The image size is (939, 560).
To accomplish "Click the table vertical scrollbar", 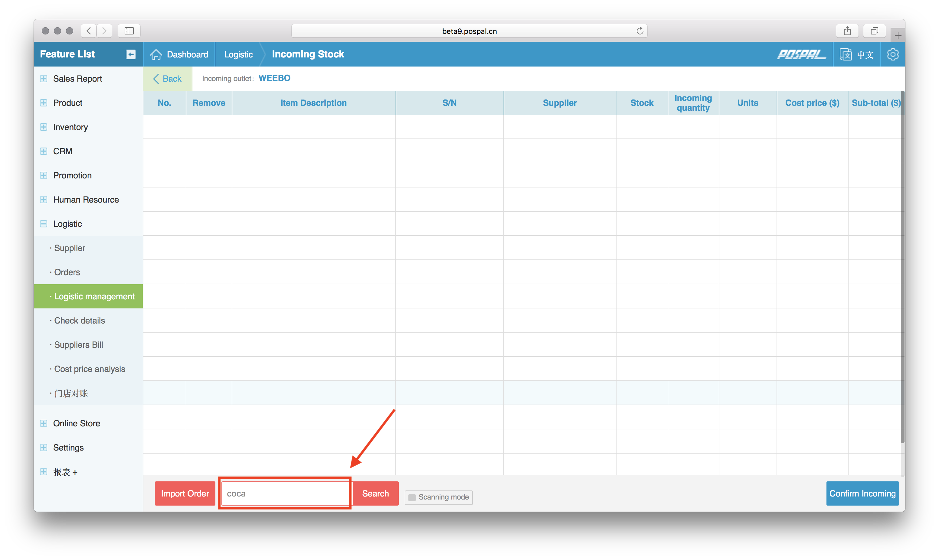I will (902, 264).
